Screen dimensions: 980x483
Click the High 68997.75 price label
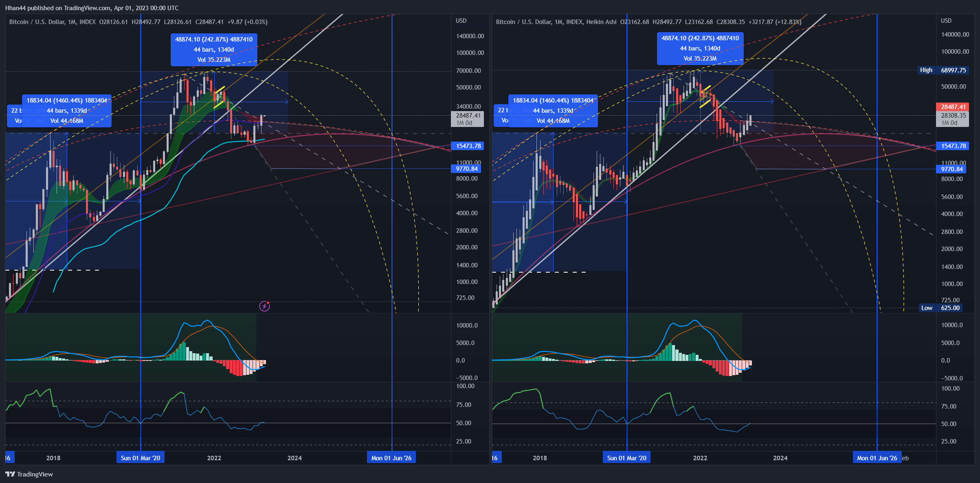pyautogui.click(x=943, y=70)
